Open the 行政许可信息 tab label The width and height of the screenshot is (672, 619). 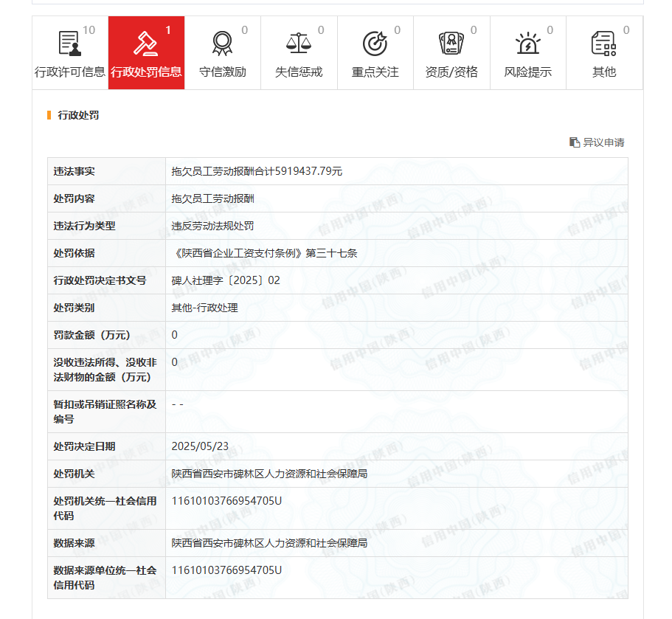coord(70,72)
